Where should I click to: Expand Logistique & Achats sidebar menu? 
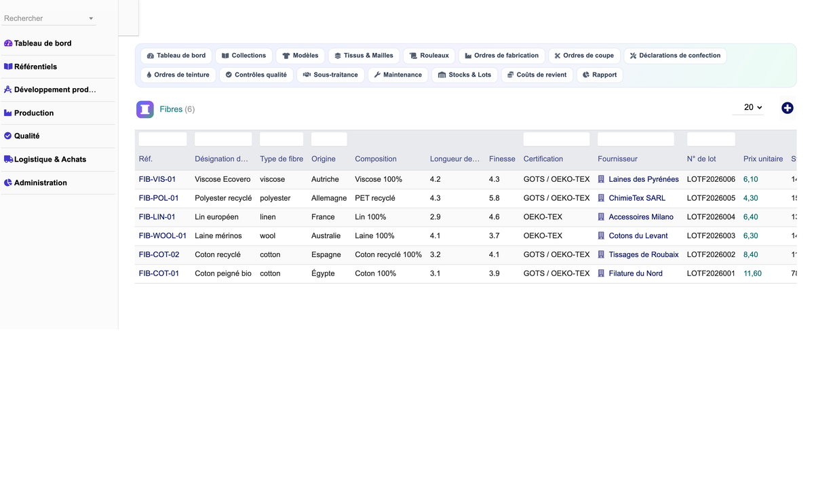click(58, 159)
